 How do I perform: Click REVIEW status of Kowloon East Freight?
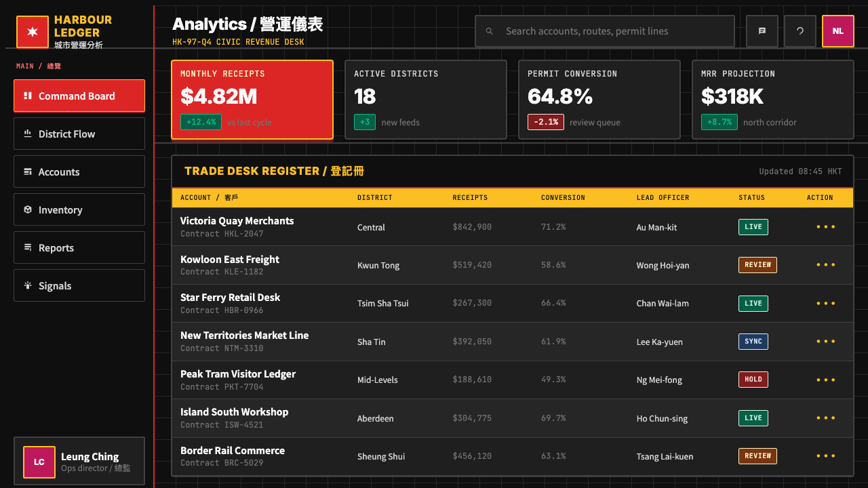click(757, 265)
